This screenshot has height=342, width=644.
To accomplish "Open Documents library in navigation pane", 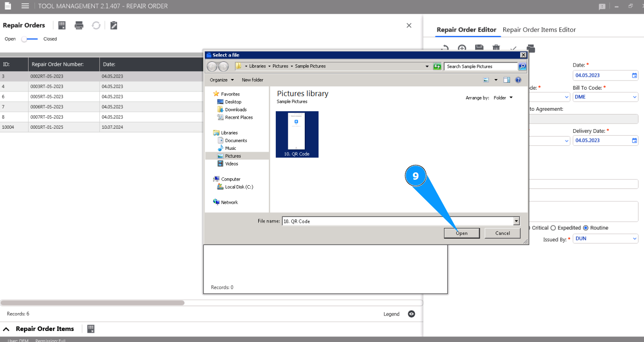I will pos(236,141).
